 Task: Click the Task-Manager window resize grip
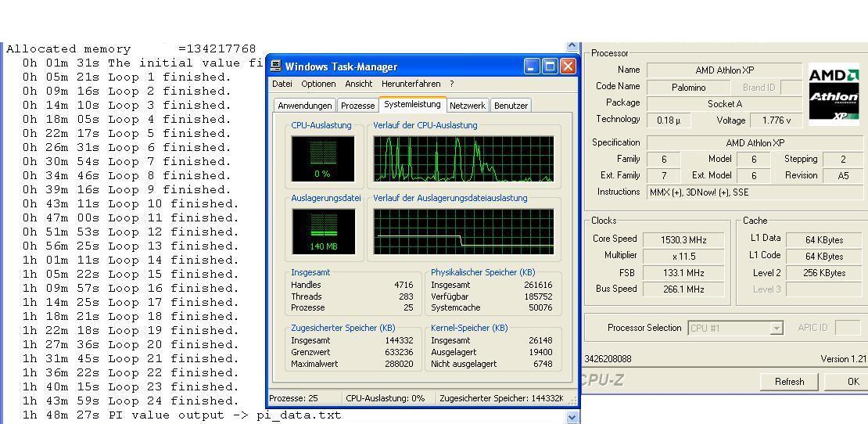click(x=573, y=399)
